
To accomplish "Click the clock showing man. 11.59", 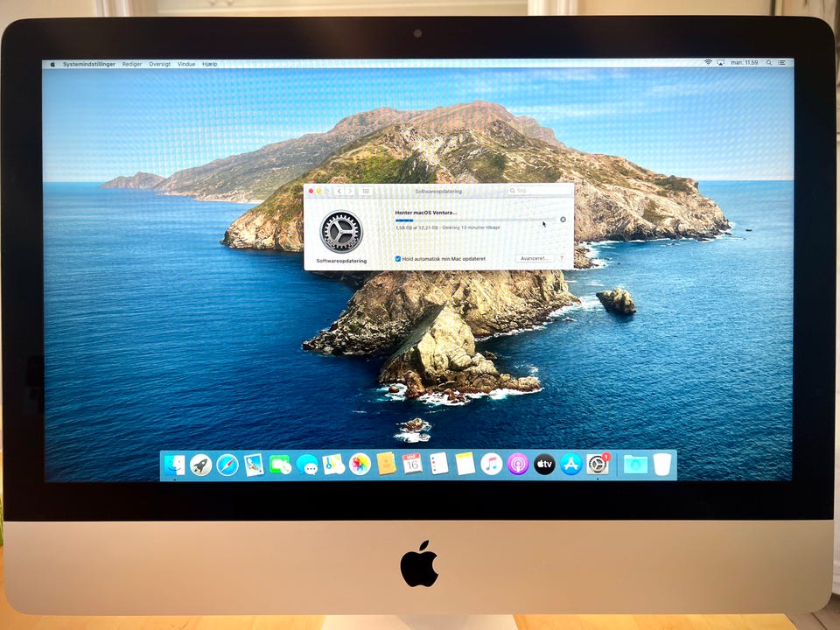I will (x=745, y=63).
